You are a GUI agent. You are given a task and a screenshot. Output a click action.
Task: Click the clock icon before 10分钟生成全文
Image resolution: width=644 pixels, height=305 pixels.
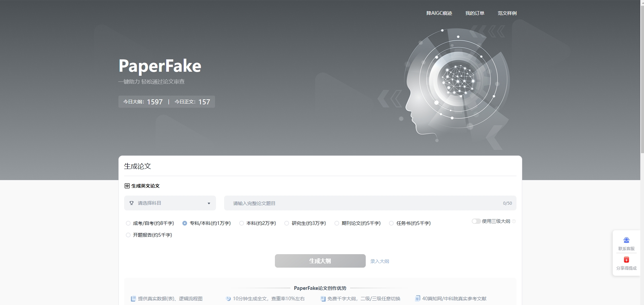(228, 299)
